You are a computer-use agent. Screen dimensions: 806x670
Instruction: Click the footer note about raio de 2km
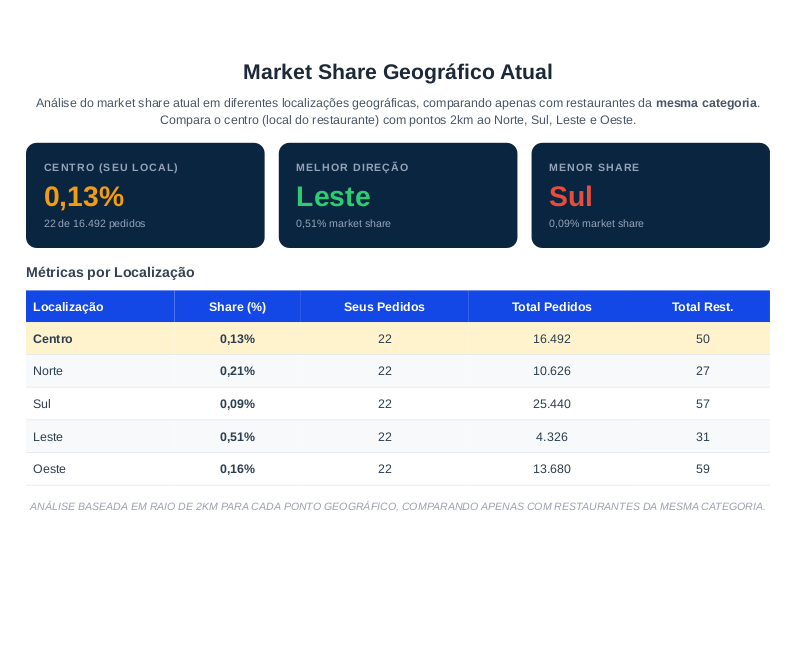point(397,506)
